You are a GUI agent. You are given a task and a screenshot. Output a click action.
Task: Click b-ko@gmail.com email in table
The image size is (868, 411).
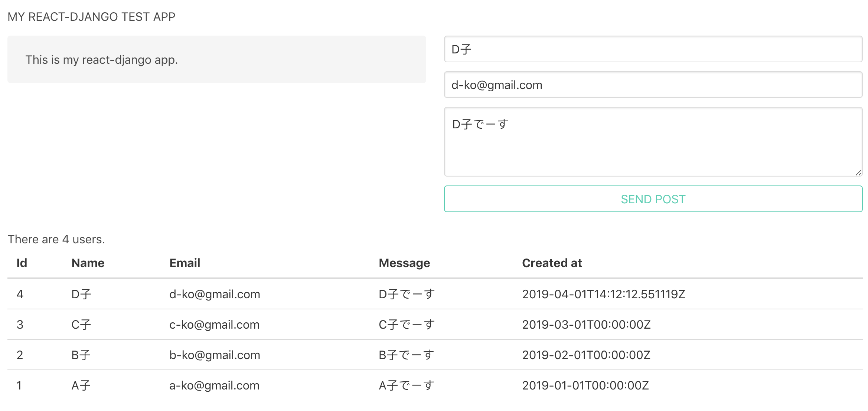pyautogui.click(x=215, y=355)
